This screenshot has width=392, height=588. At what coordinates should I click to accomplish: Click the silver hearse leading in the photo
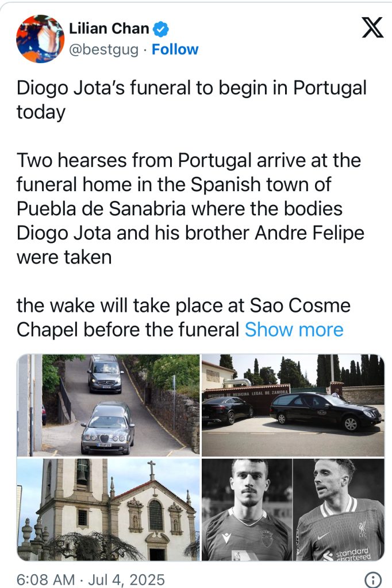(107, 428)
